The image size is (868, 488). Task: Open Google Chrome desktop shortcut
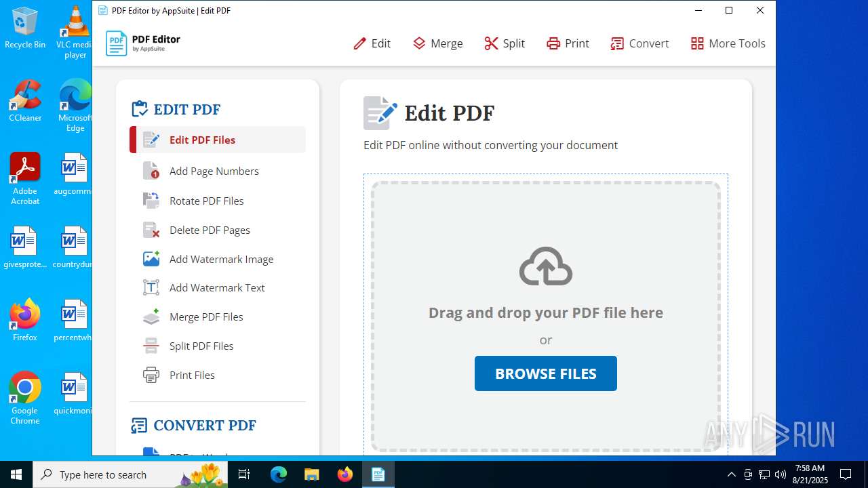pos(25,399)
